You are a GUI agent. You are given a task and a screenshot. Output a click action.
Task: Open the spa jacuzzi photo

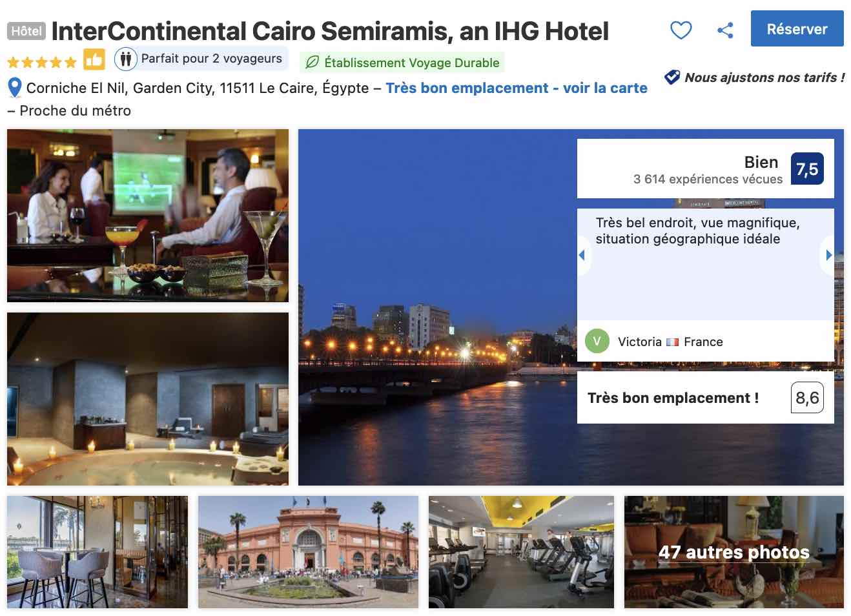click(148, 399)
